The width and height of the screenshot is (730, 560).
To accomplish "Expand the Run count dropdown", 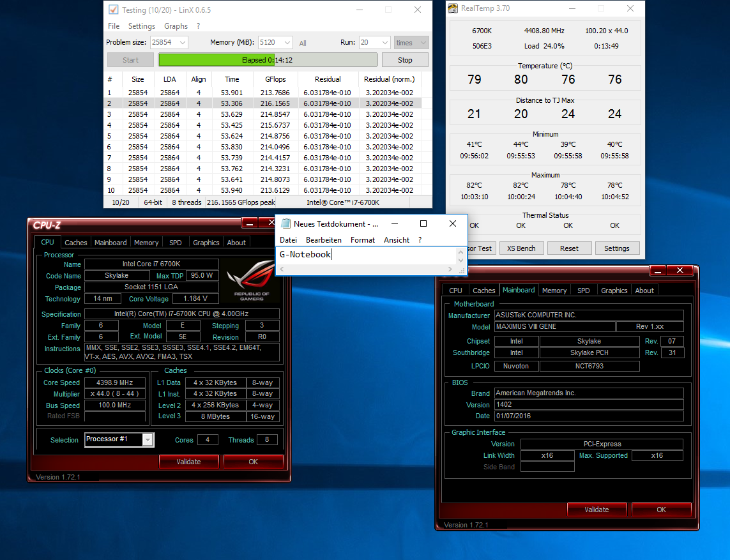I will [384, 43].
